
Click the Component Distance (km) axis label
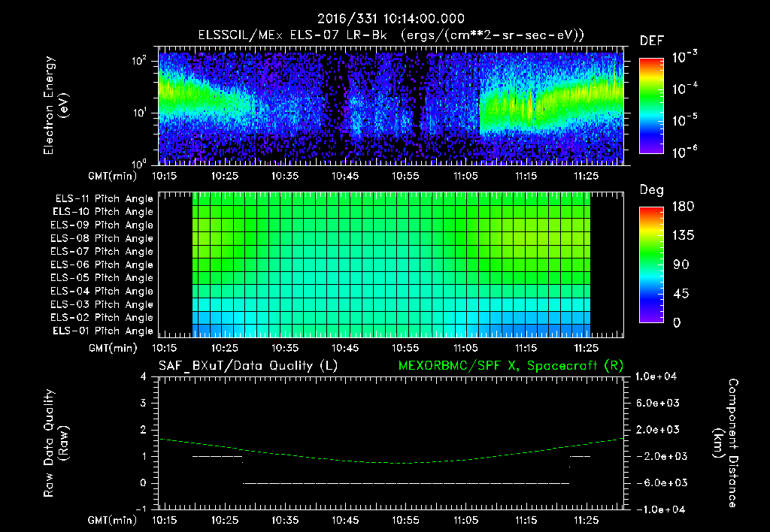pos(726,443)
